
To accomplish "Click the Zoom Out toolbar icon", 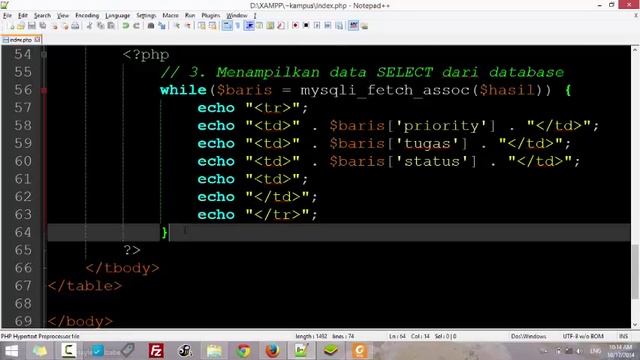I will click(187, 26).
